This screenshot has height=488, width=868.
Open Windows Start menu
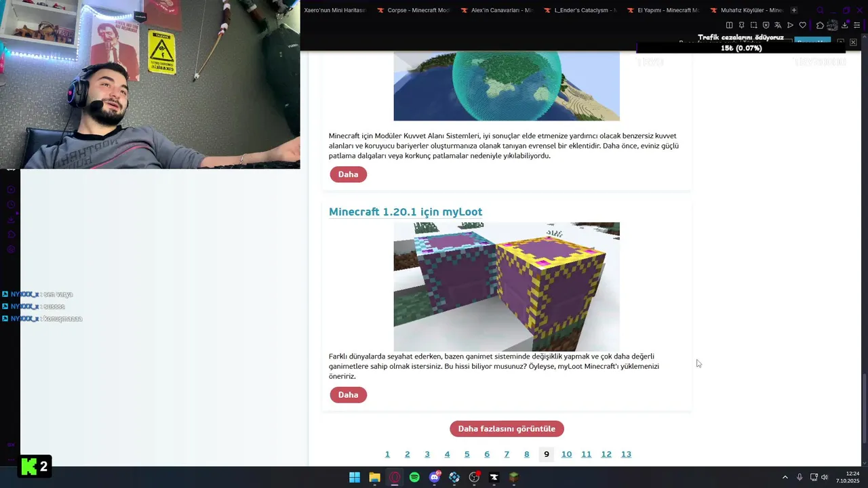pos(355,477)
